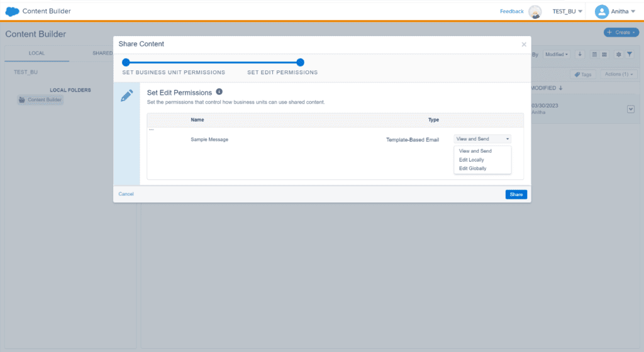644x352 pixels.
Task: Open the View and Send permission dropdown
Action: pos(482,139)
